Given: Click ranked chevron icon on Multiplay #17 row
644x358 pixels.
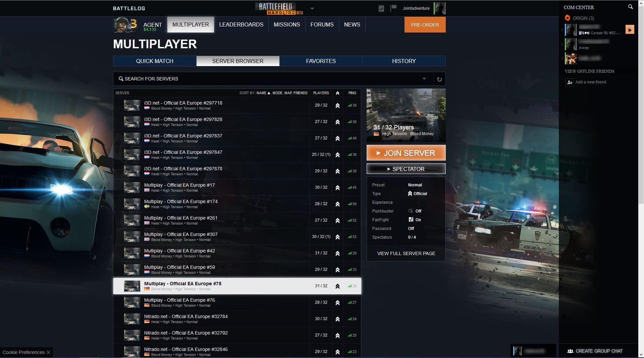Looking at the screenshot, I should point(337,188).
